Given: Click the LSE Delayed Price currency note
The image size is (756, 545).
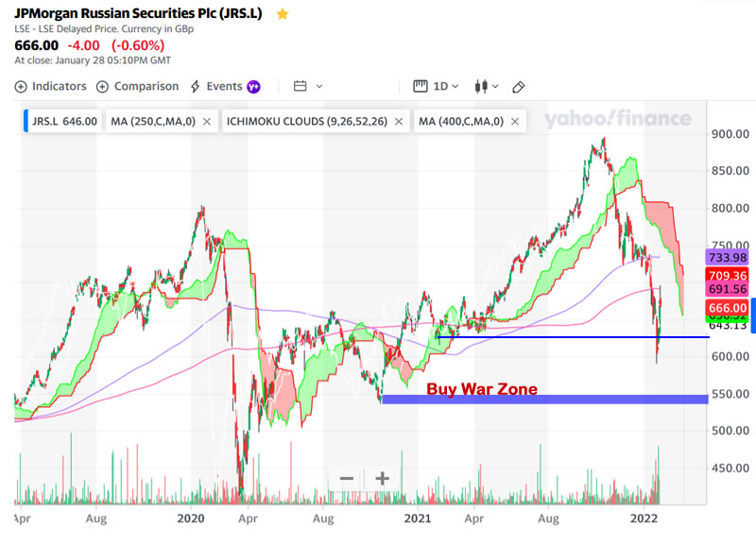Looking at the screenshot, I should pyautogui.click(x=104, y=29).
